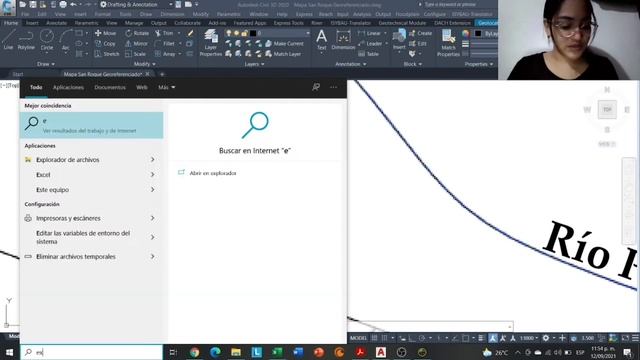Click the Linear dimension tool
Viewport: 640px width, 360px height.
click(x=369, y=33)
